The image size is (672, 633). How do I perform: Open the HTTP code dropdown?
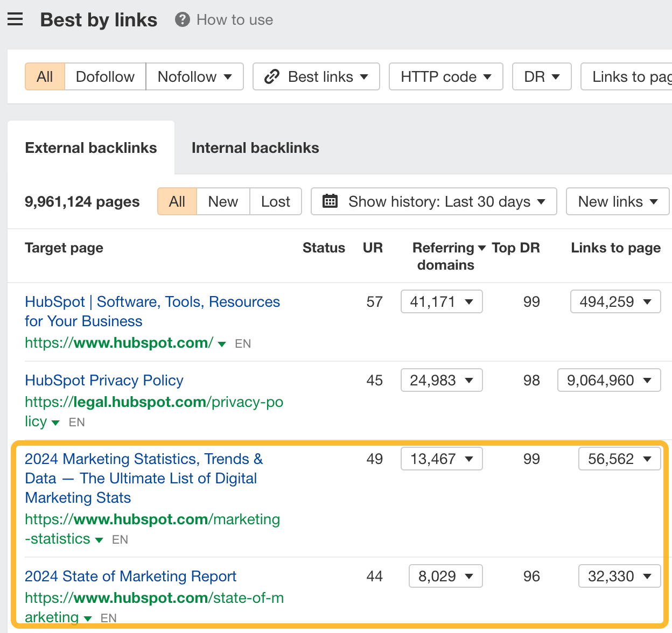(x=445, y=76)
